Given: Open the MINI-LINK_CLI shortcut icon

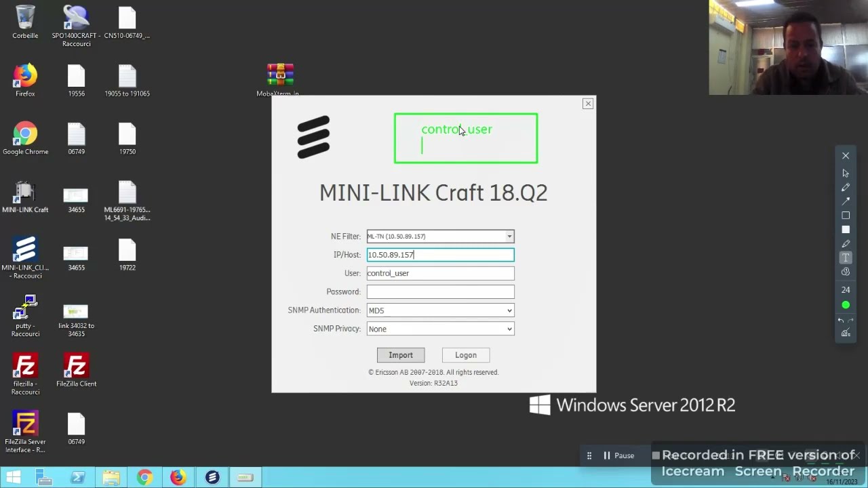Looking at the screenshot, I should click(x=25, y=258).
